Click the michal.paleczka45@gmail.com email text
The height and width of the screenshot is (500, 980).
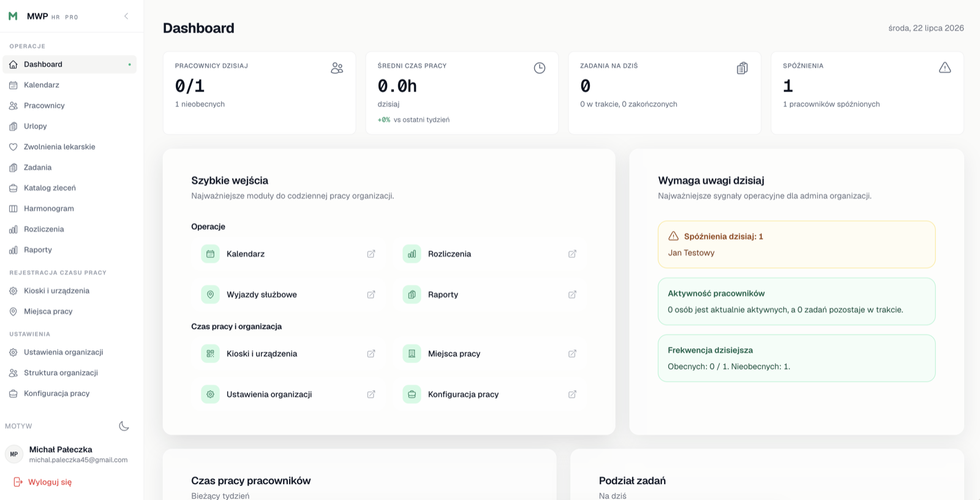[78, 460]
